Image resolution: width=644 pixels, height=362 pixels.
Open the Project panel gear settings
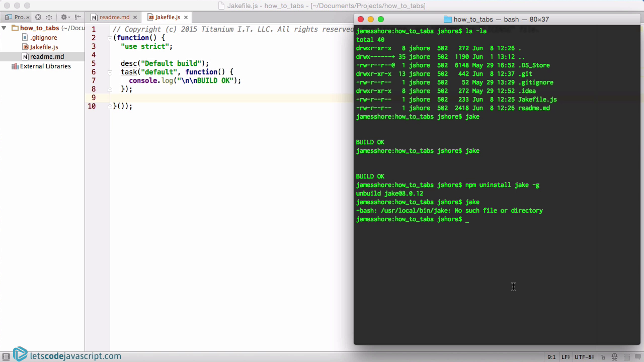click(64, 17)
